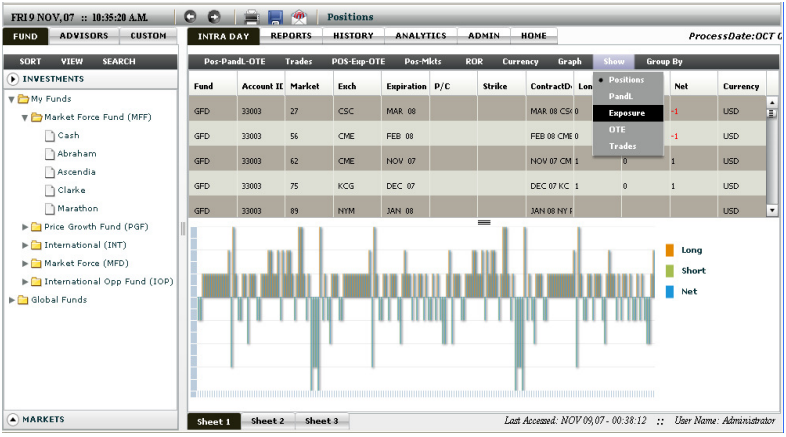The width and height of the screenshot is (786, 437).
Task: Click the back navigation arrow icon
Action: tap(191, 17)
